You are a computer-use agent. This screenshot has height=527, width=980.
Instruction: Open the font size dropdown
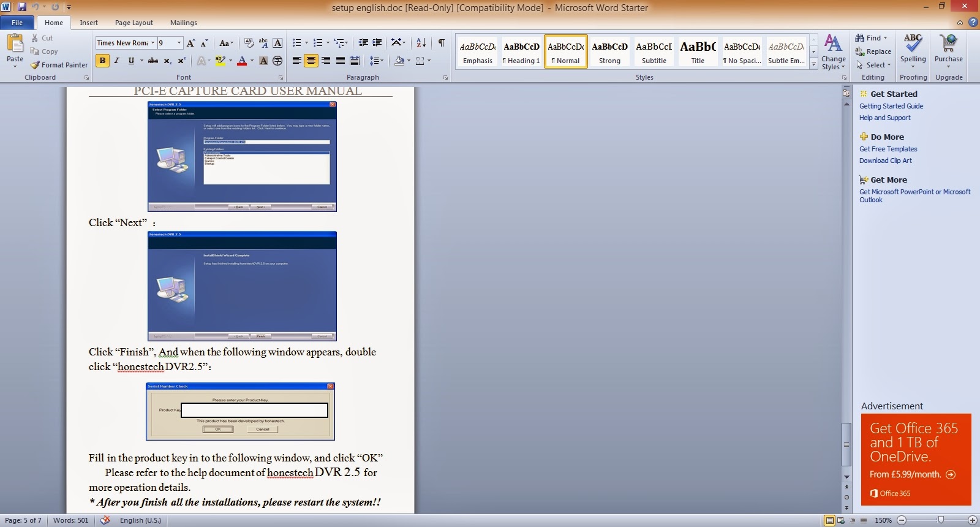pyautogui.click(x=179, y=43)
